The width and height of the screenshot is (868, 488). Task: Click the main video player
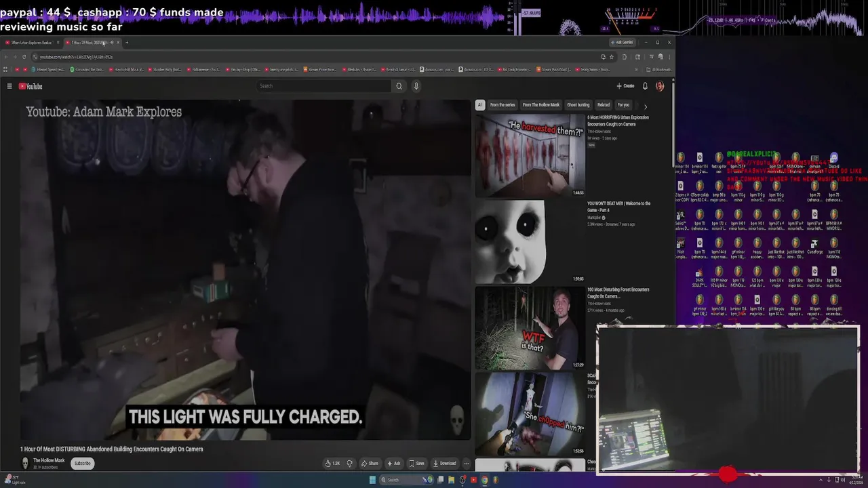[x=245, y=270]
